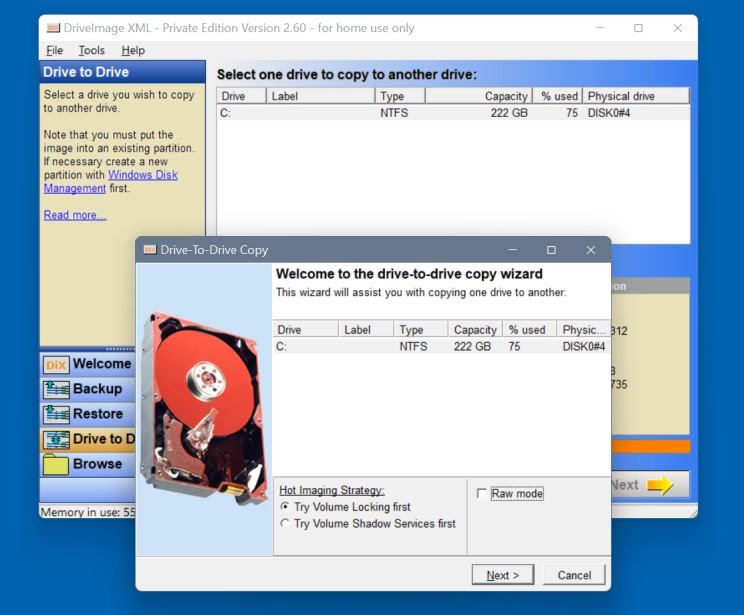This screenshot has width=744, height=615.
Task: Click the Drive column header in wizard
Action: click(x=306, y=329)
